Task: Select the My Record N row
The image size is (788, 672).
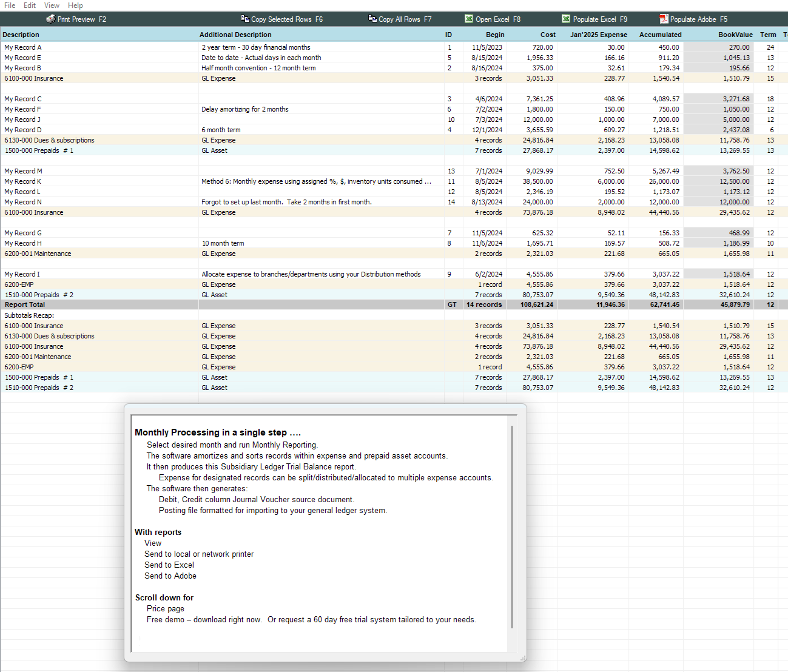Action: tap(394, 202)
